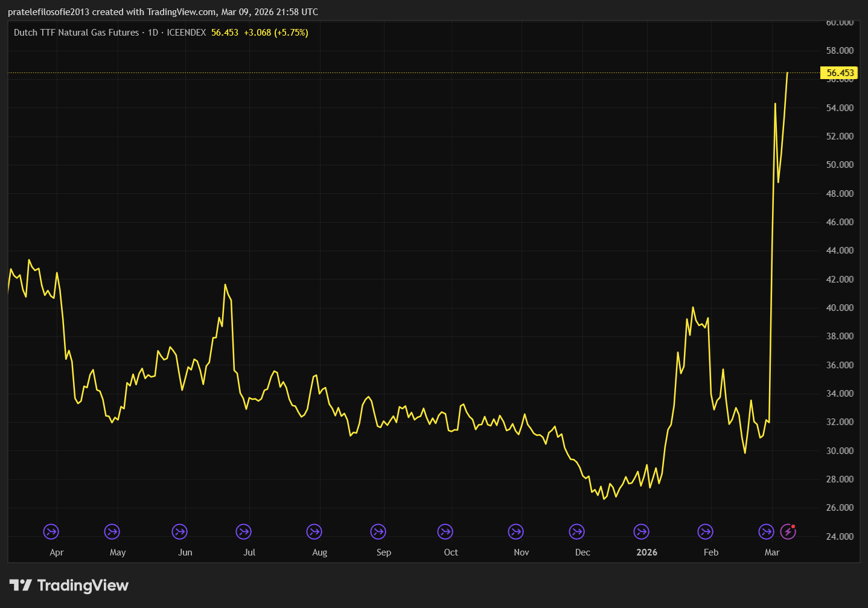This screenshot has height=608, width=868.
Task: Click the rollover icon above Mar
Action: [766, 532]
